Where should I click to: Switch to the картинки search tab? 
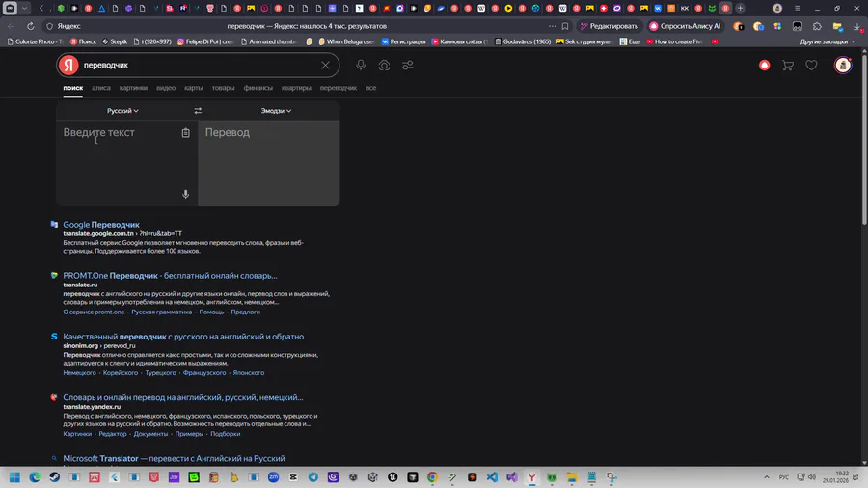133,88
